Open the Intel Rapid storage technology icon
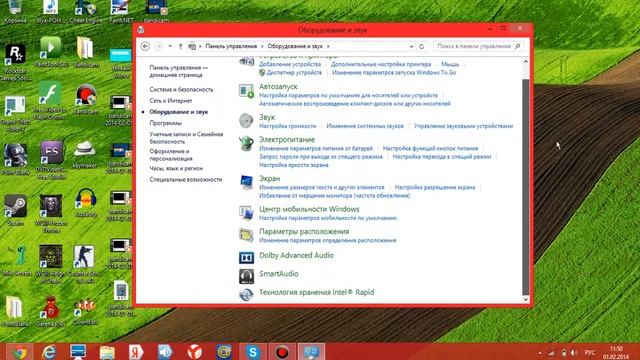This screenshot has height=360, width=640. coord(246,295)
